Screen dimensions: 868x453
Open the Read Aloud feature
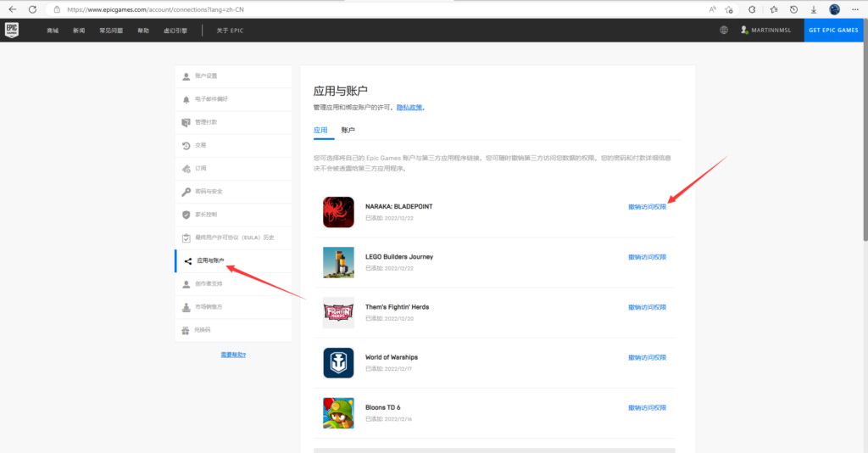pos(712,9)
